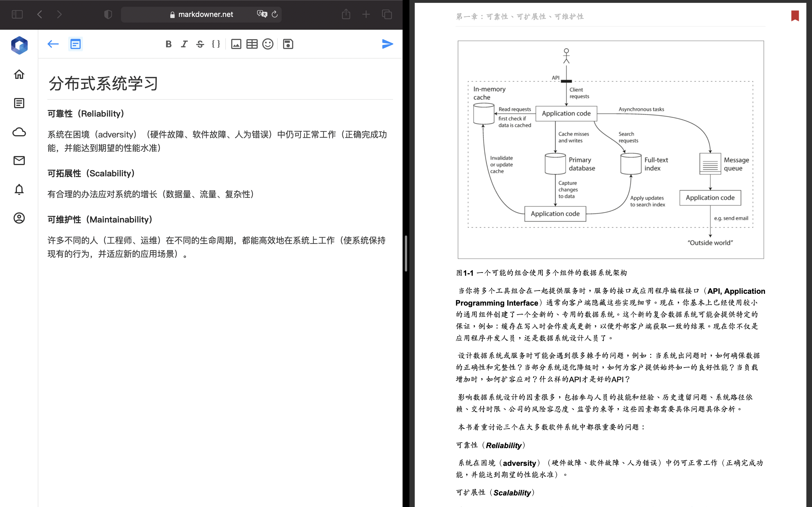This screenshot has width=812, height=507.
Task: Publish note with the blue send arrow
Action: [x=387, y=44]
